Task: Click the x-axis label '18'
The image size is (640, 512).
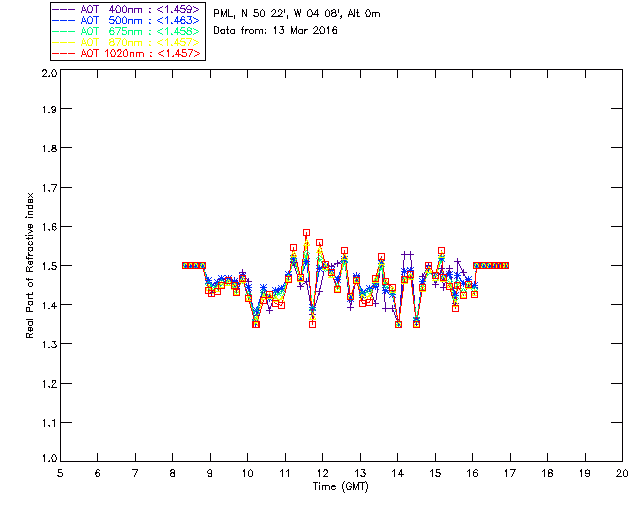Action: 547,473
